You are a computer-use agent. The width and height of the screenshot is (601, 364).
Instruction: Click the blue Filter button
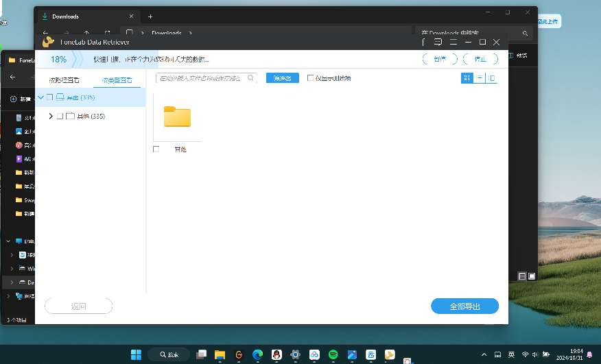click(x=283, y=77)
